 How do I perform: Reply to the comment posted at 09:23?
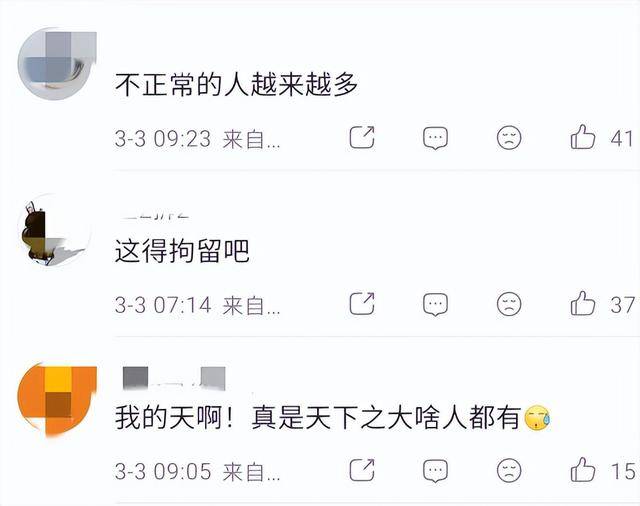[x=435, y=138]
